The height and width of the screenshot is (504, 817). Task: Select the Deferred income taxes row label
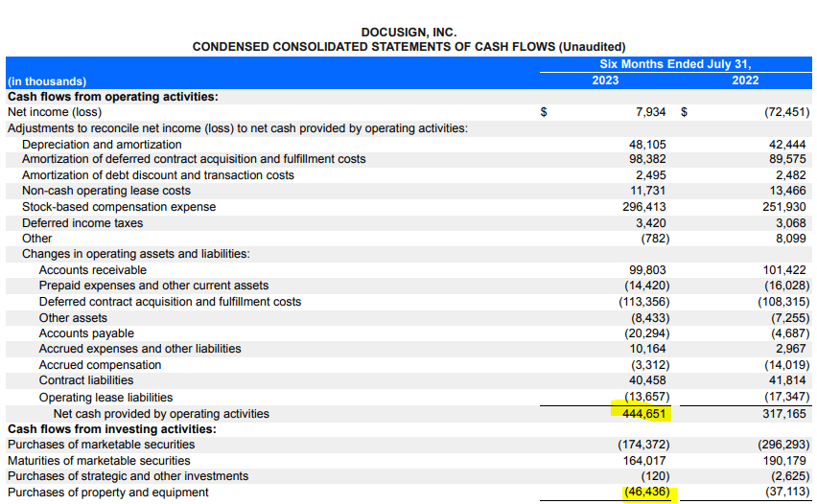(x=82, y=223)
